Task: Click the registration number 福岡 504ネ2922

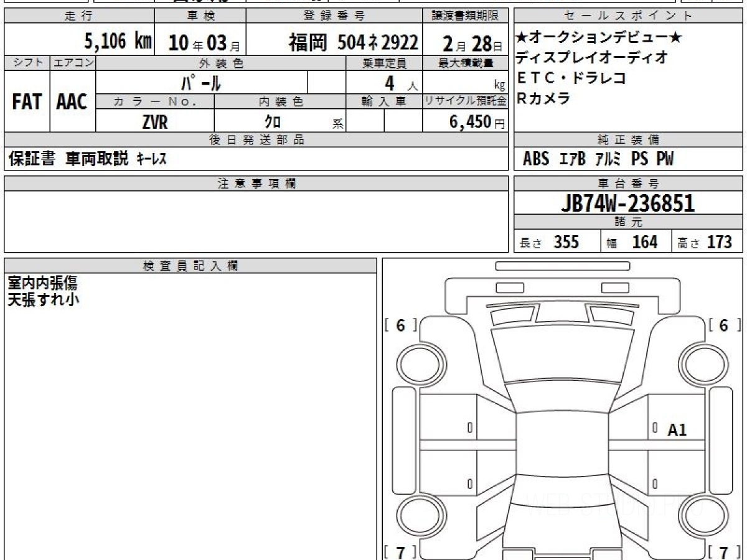Action: [x=353, y=42]
